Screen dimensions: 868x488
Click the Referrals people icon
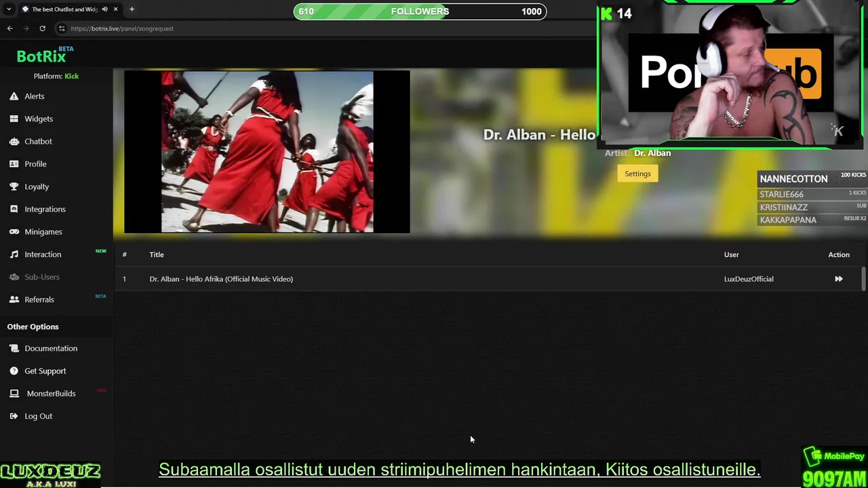point(14,300)
